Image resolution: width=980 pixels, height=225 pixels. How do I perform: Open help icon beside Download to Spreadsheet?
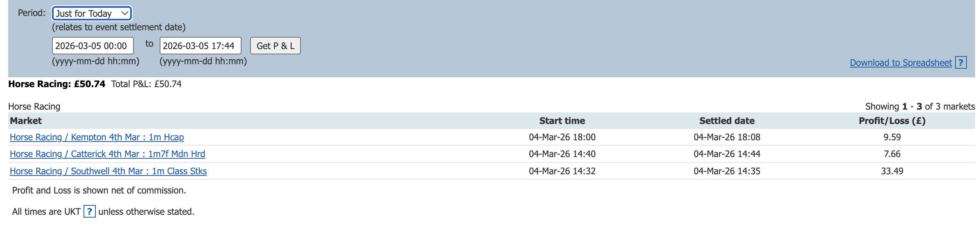pos(961,63)
